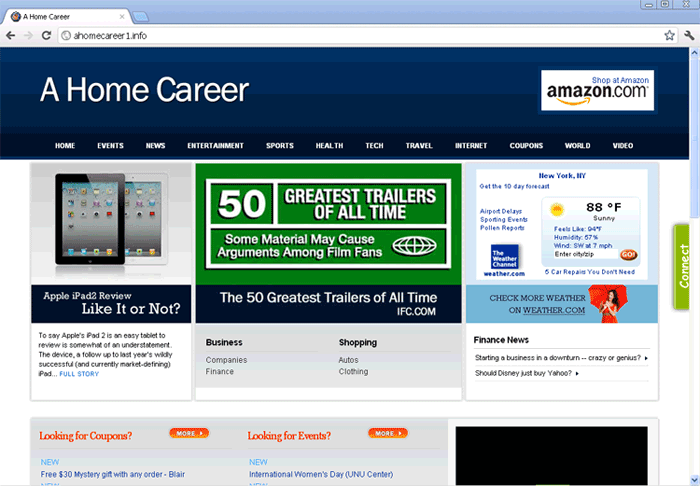This screenshot has width=700, height=486.
Task: Click the MORE button beside Looking for Events
Action: (387, 433)
